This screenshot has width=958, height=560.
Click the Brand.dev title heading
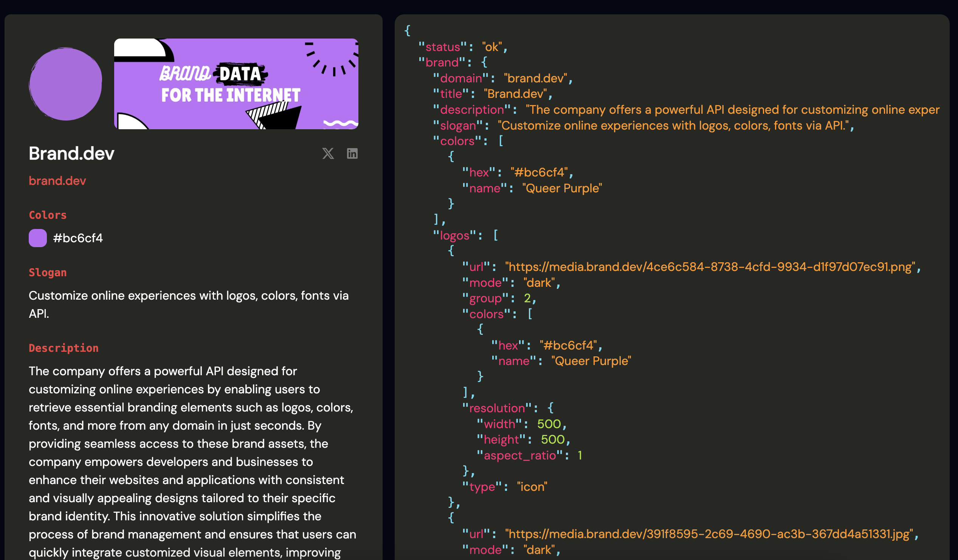click(71, 153)
